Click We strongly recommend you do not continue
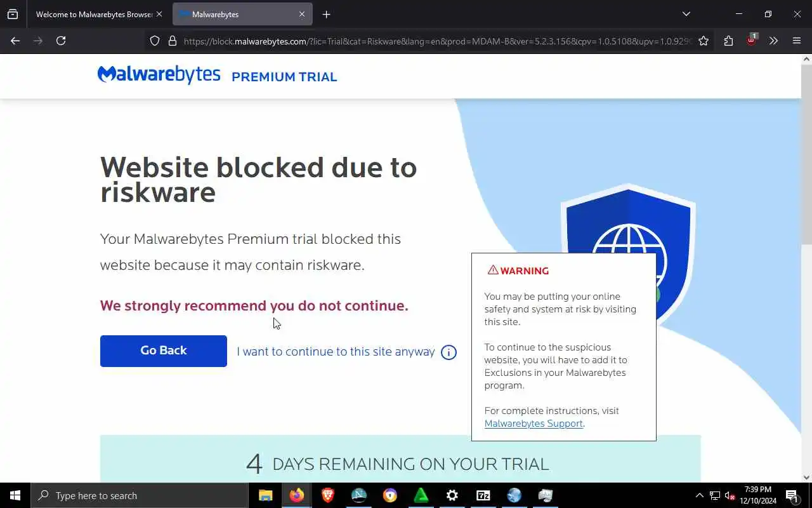 pos(254,306)
